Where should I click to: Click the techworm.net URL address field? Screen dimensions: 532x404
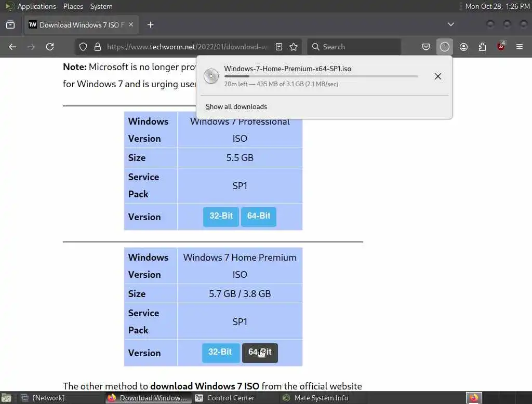pyautogui.click(x=187, y=47)
